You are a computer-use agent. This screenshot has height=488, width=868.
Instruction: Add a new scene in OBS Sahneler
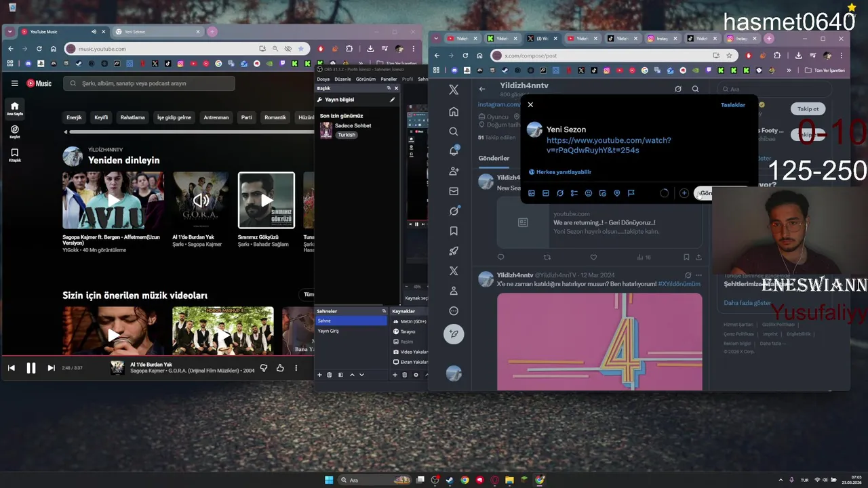(319, 375)
